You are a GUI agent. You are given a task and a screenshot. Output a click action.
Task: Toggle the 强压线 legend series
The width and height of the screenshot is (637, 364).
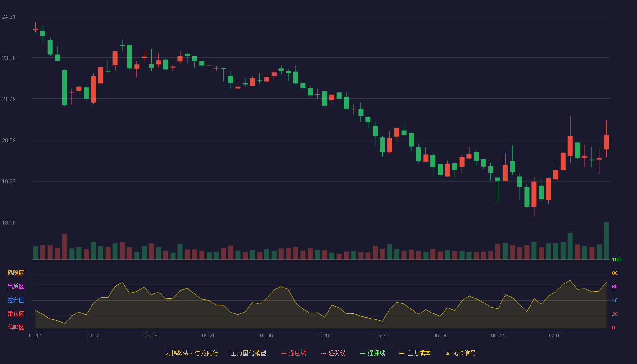coord(293,353)
